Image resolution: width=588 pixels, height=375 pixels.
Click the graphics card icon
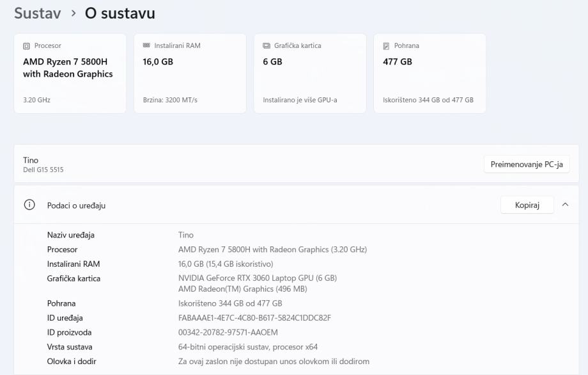(267, 46)
